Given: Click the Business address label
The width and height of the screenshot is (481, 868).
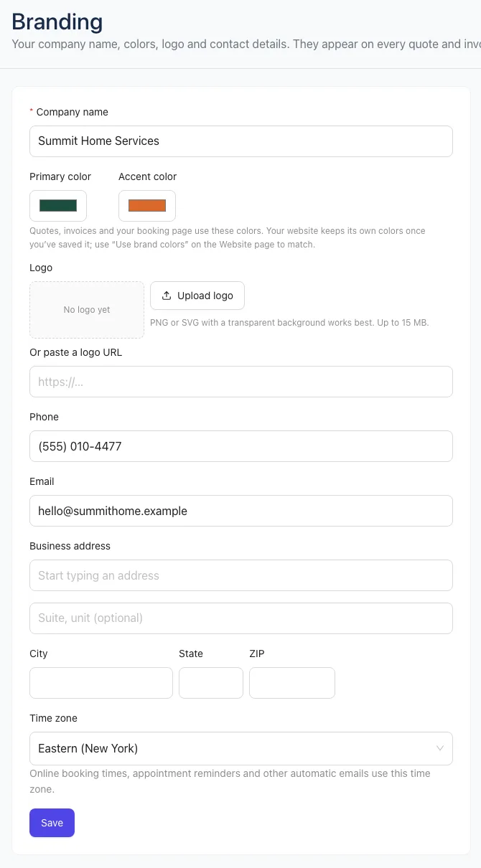Looking at the screenshot, I should coord(70,546).
